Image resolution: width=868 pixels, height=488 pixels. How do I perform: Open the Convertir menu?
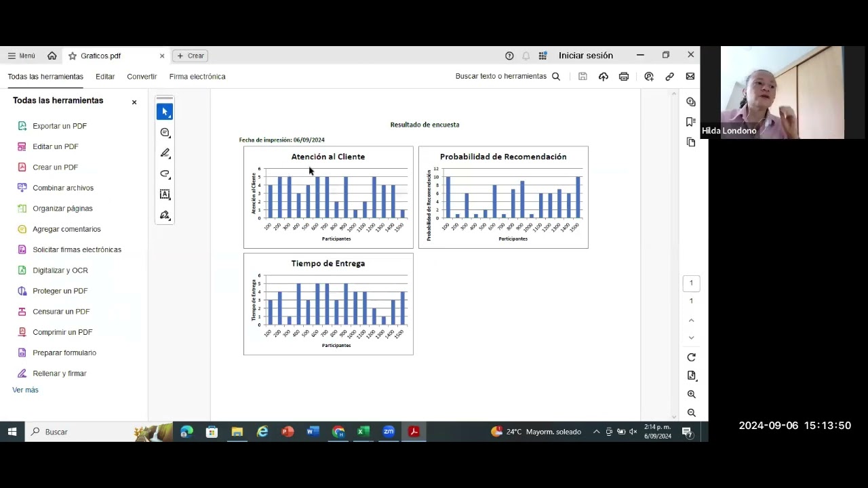[x=142, y=77]
